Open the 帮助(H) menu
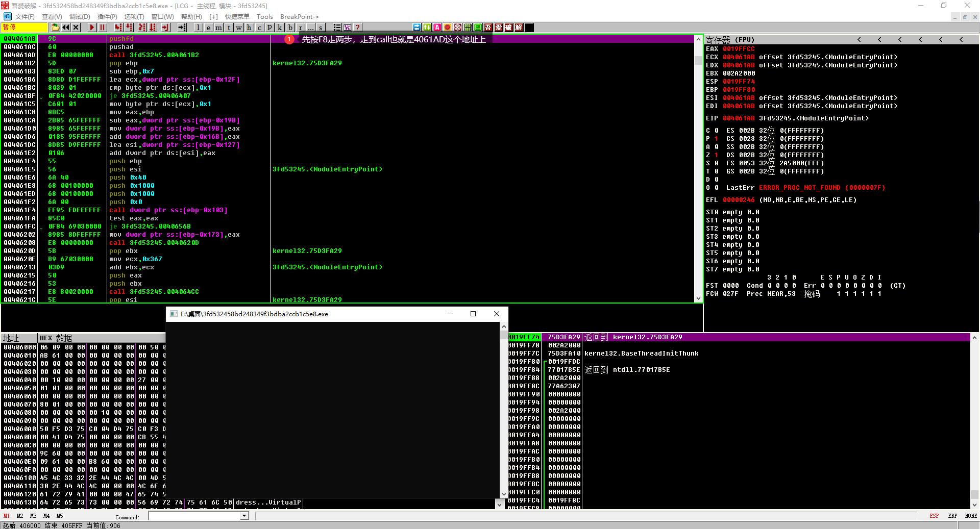This screenshot has width=980, height=529. tap(191, 17)
